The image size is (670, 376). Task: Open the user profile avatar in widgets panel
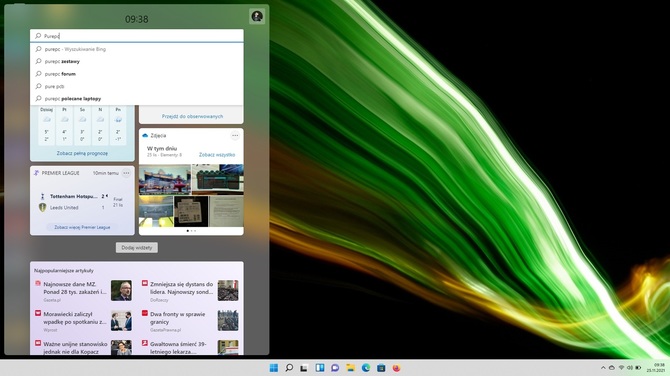257,16
